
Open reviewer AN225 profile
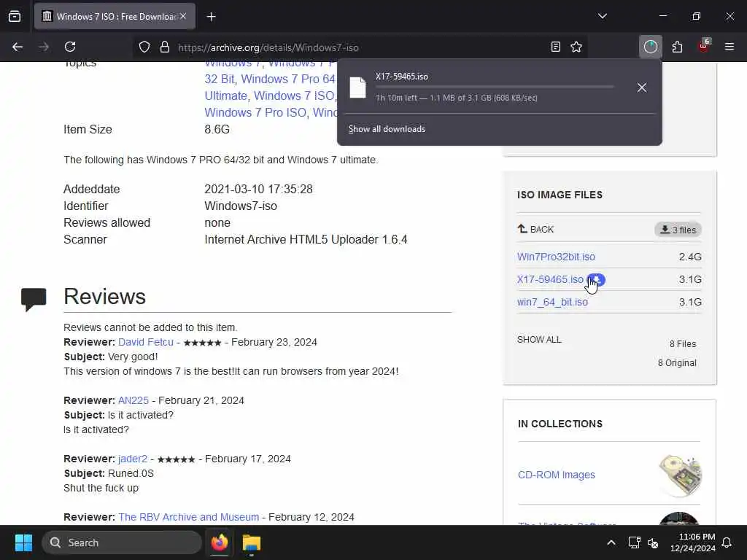pyautogui.click(x=133, y=400)
